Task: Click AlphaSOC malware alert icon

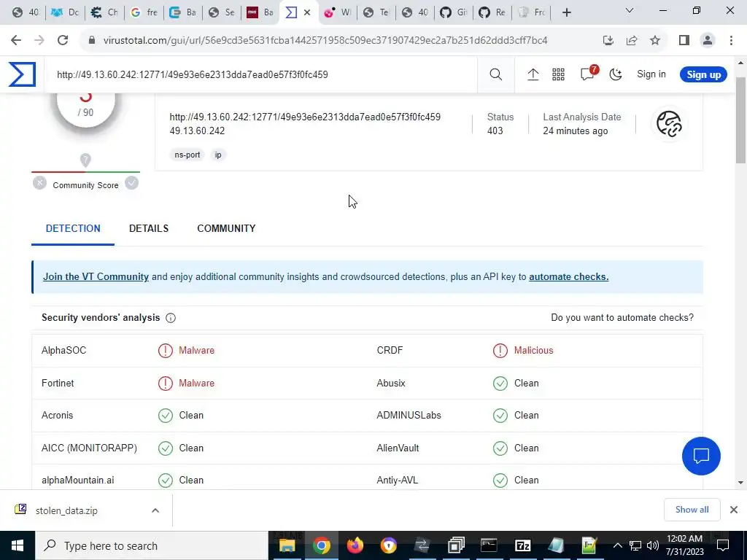Action: point(166,351)
